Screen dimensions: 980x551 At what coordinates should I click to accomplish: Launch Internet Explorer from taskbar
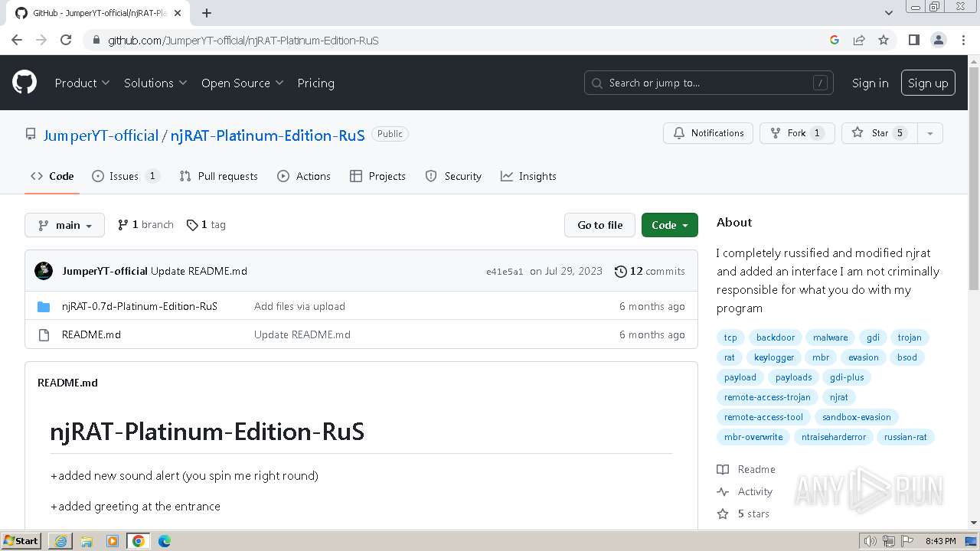pyautogui.click(x=60, y=541)
